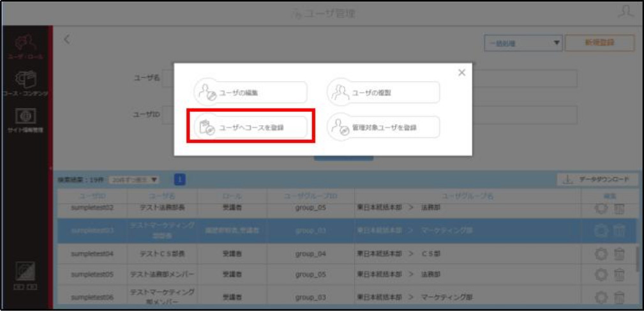Click データダウンロード button
The image size is (644, 311).
pyautogui.click(x=597, y=179)
